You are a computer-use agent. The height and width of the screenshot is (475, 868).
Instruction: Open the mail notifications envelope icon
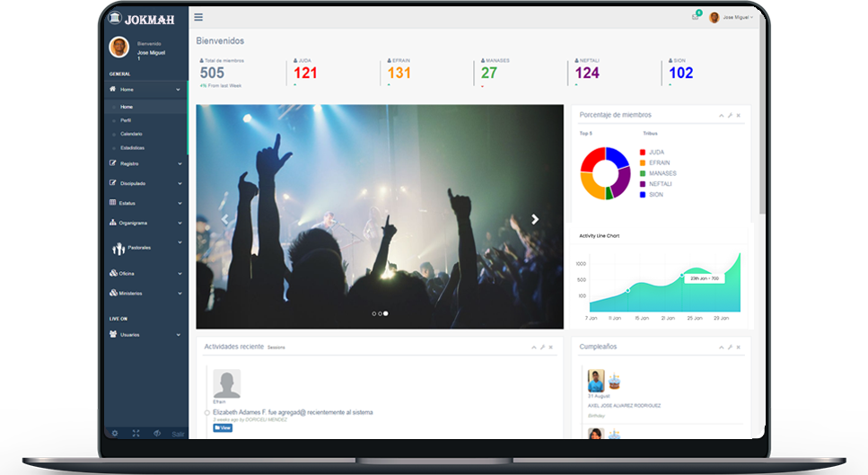696,17
